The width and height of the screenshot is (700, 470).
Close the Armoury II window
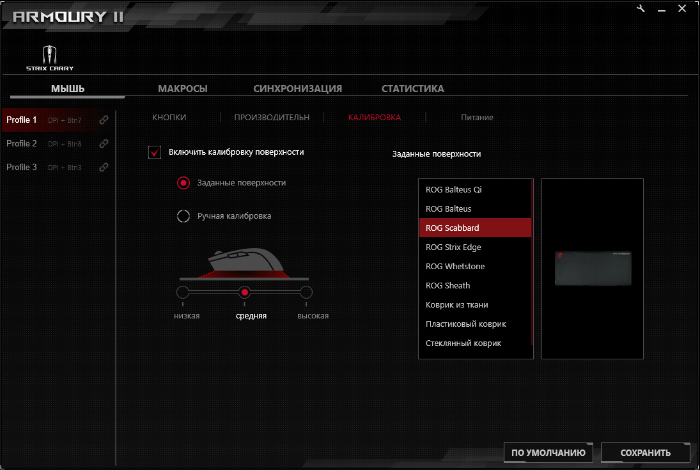coord(682,8)
